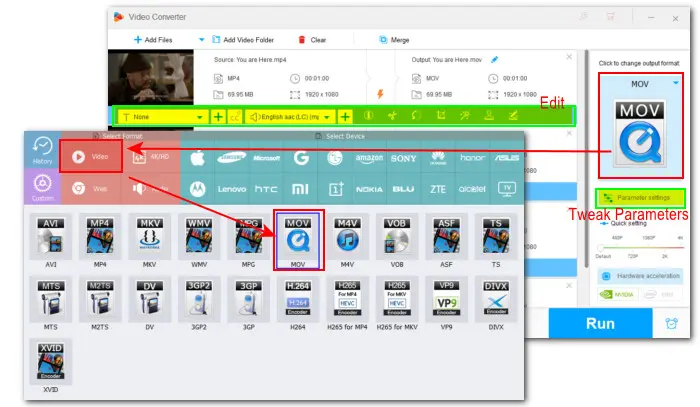Switch to the Video format tab
This screenshot has height=407, width=700.
[91, 156]
